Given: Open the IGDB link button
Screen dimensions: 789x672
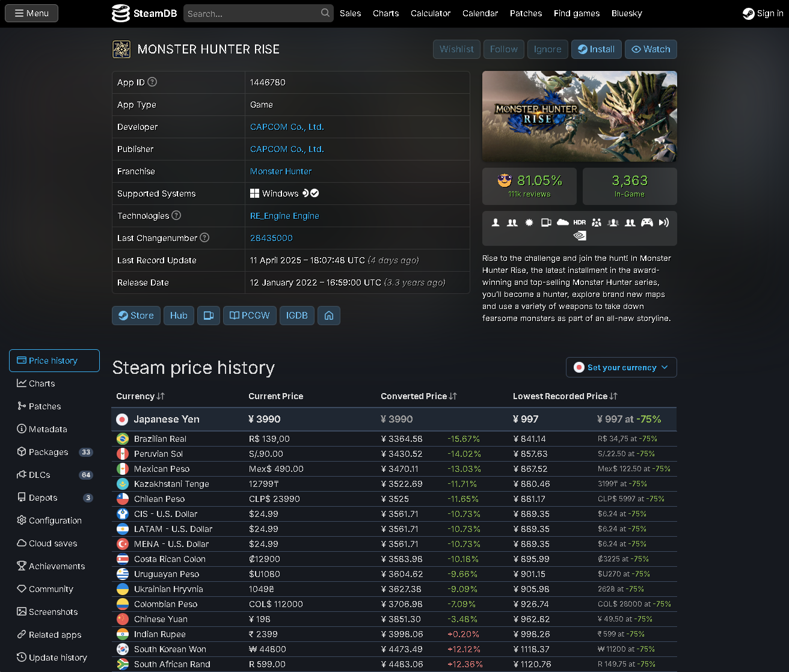Looking at the screenshot, I should point(297,316).
